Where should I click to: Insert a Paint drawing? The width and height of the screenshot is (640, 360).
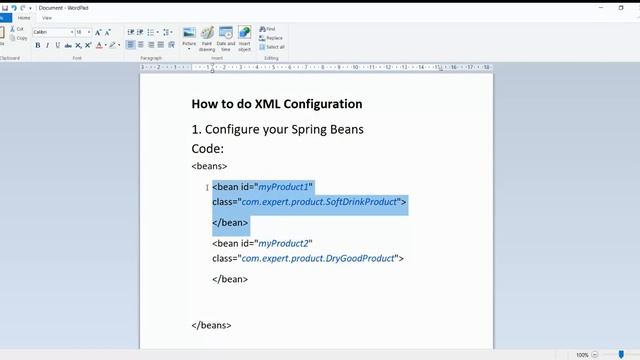point(207,39)
